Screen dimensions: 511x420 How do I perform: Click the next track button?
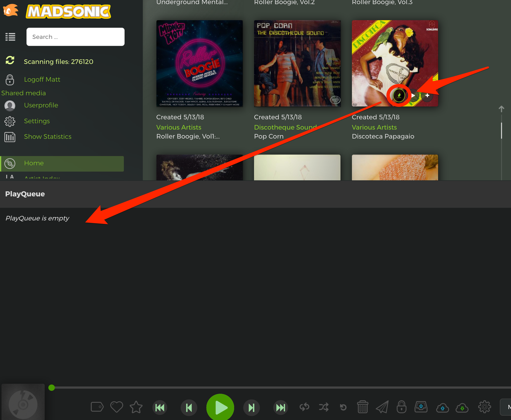(252, 407)
